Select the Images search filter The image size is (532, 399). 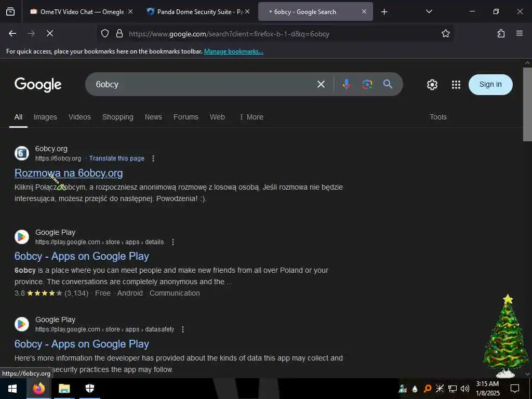[45, 117]
